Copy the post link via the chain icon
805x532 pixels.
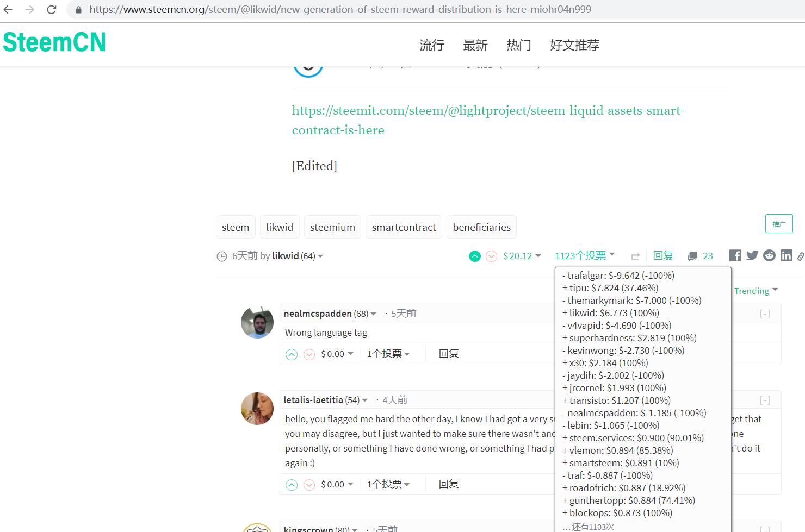click(801, 256)
